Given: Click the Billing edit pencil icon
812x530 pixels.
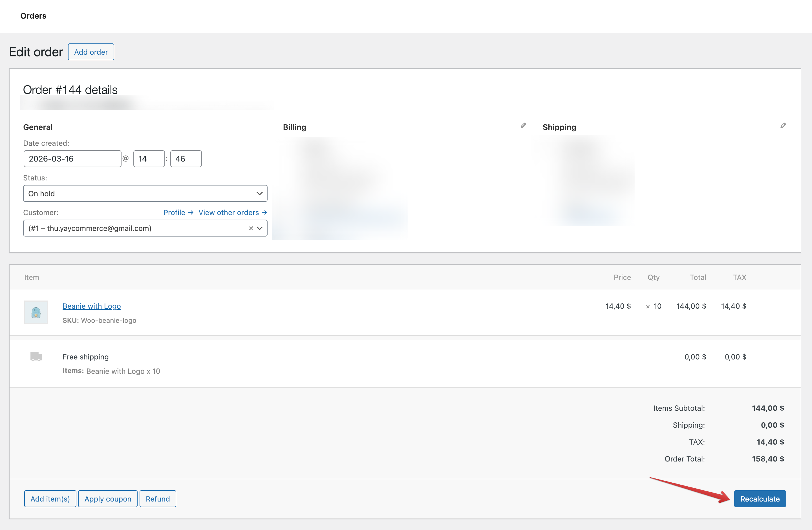Looking at the screenshot, I should coord(523,125).
